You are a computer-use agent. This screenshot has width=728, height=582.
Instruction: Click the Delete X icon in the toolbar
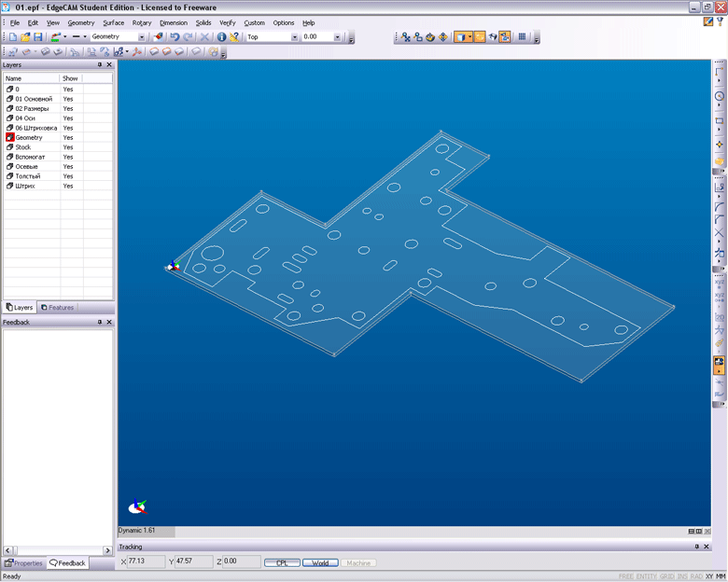pos(204,37)
